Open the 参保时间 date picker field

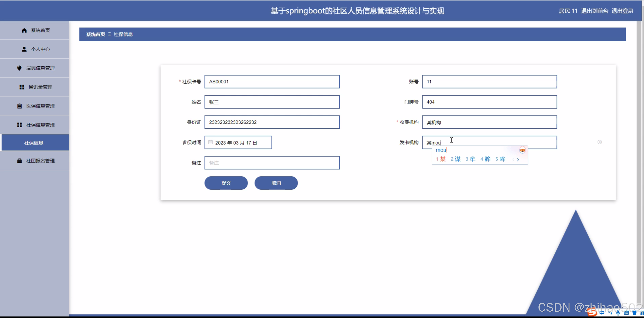[238, 143]
